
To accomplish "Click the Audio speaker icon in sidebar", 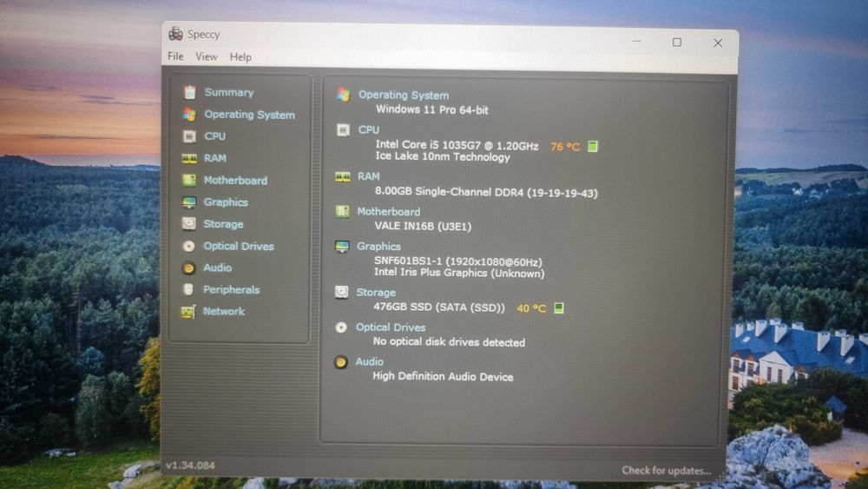I will (188, 268).
